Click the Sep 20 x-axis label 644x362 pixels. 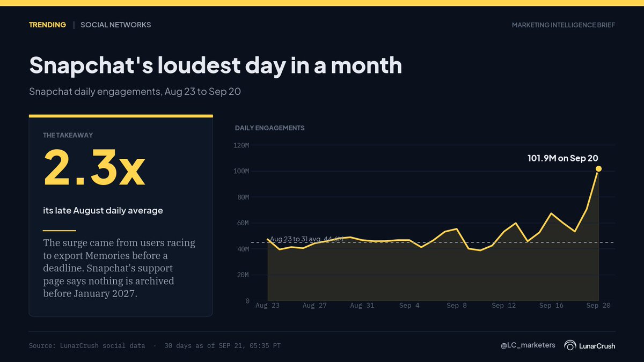coord(598,306)
